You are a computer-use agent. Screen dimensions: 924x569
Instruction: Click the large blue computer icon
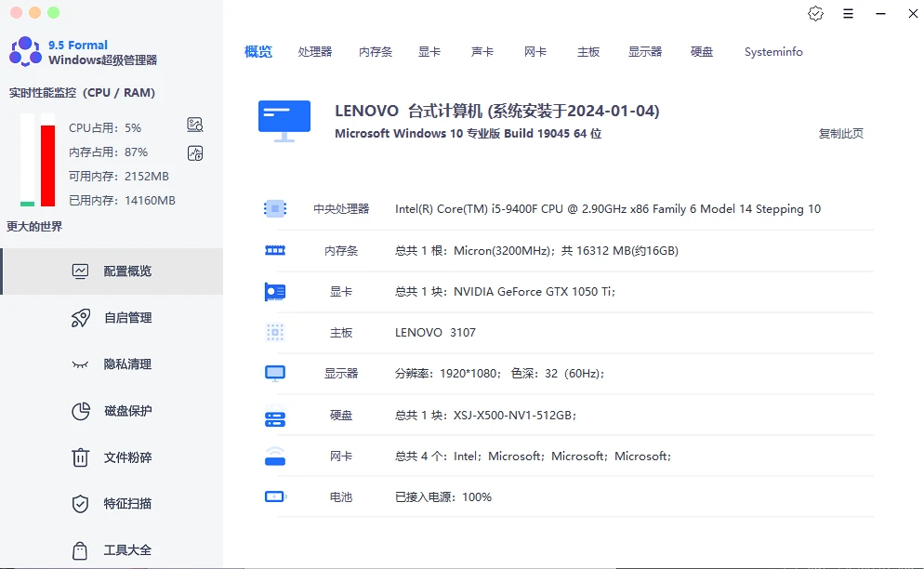point(284,121)
